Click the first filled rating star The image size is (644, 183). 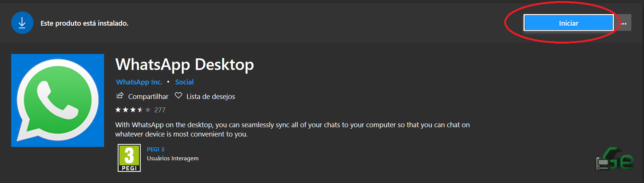point(118,110)
